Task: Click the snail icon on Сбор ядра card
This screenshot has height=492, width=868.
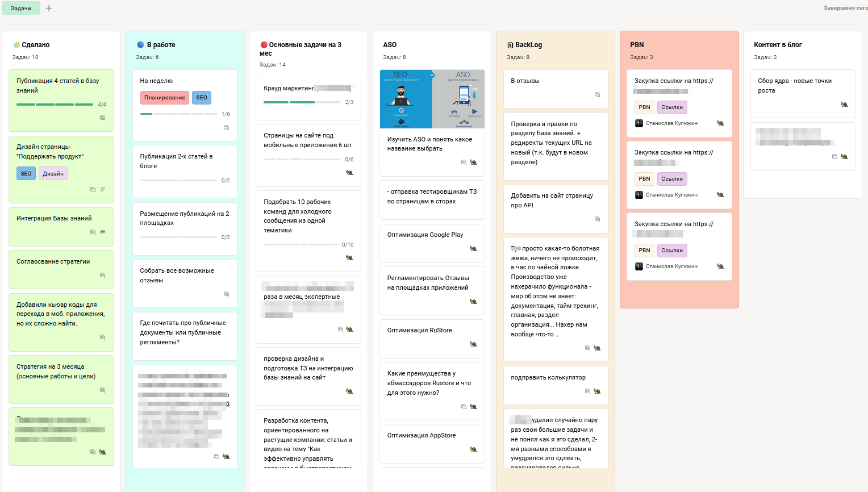Action: click(844, 105)
